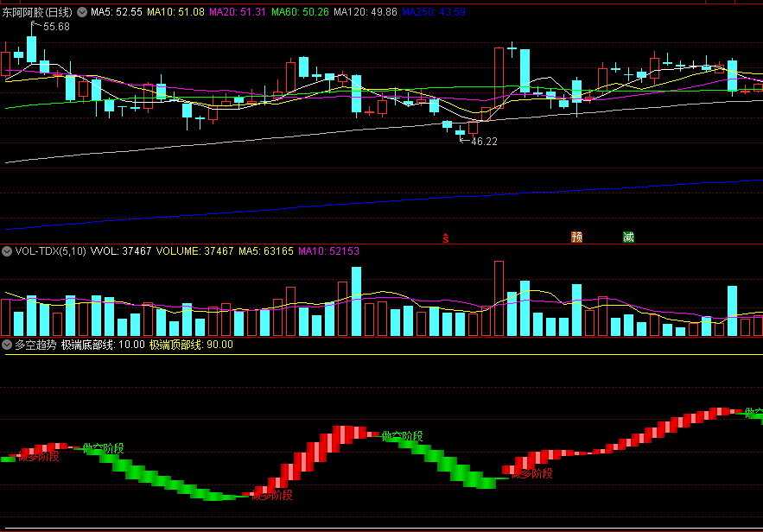763x532 pixels.
Task: Click the MA5: 52.55 value label
Action: [117, 12]
